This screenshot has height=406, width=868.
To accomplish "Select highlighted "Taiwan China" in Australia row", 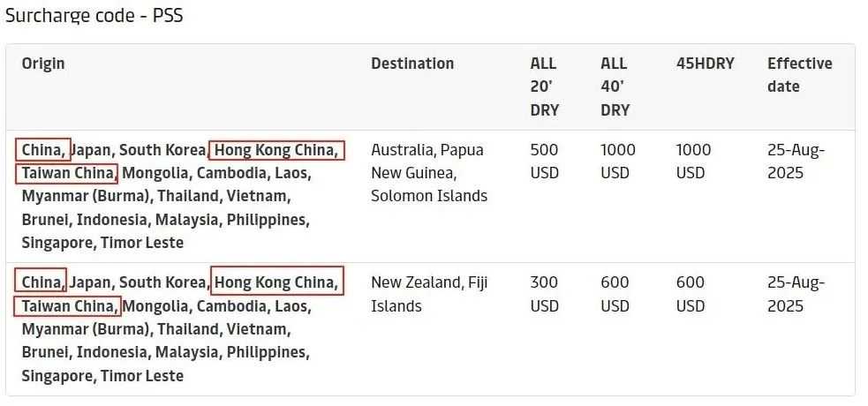I will [x=67, y=173].
